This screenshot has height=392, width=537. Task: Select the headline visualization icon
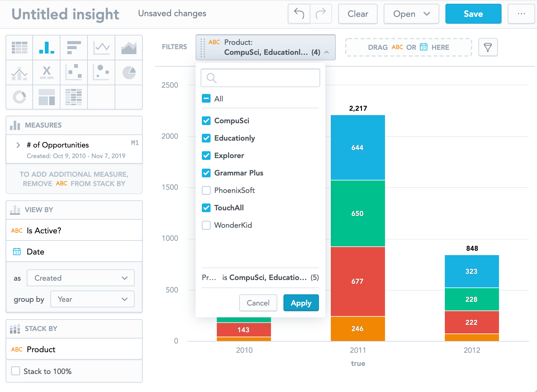pyautogui.click(x=47, y=72)
